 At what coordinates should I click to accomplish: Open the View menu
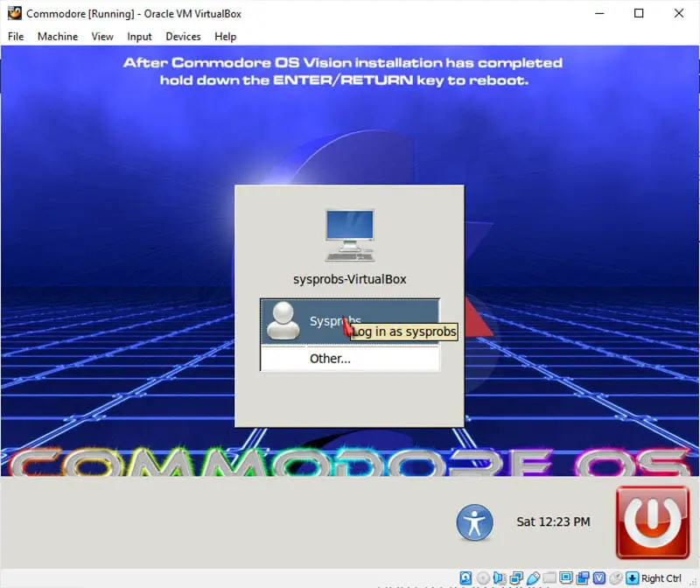coord(102,37)
